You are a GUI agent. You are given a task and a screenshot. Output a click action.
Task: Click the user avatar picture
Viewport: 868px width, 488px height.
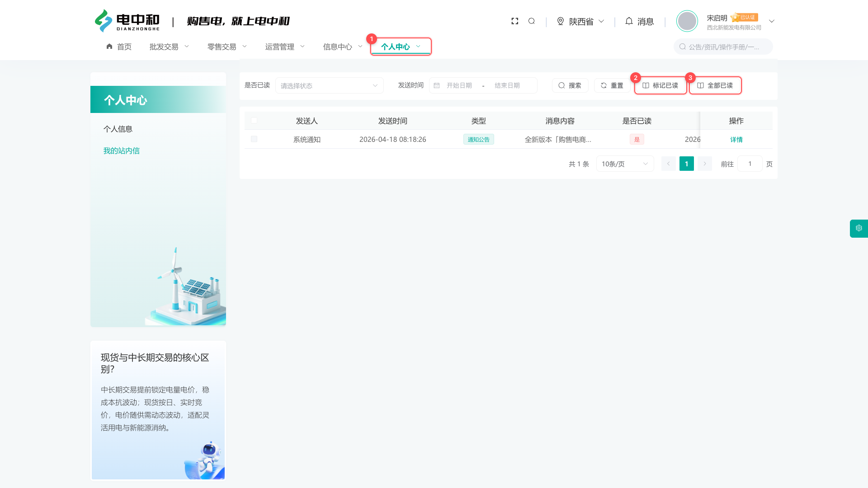point(687,21)
